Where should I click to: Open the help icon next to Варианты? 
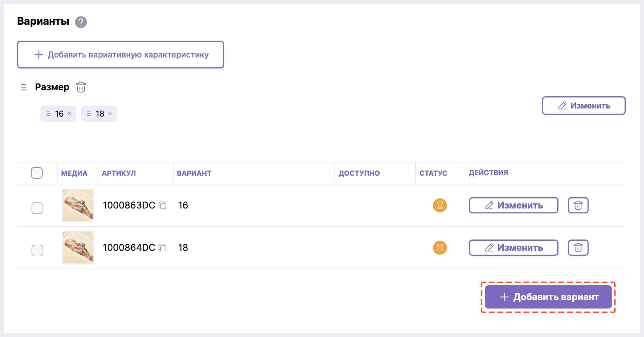tap(81, 22)
